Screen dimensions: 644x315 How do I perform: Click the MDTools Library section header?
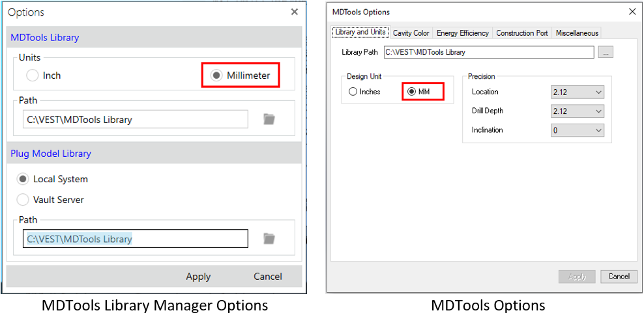pos(154,37)
